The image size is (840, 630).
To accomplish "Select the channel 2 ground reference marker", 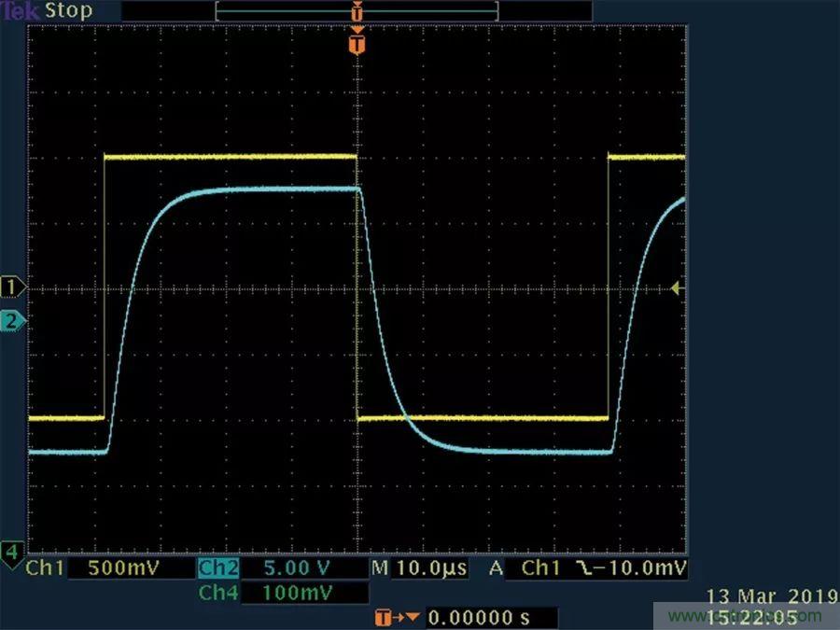I will pyautogui.click(x=13, y=321).
